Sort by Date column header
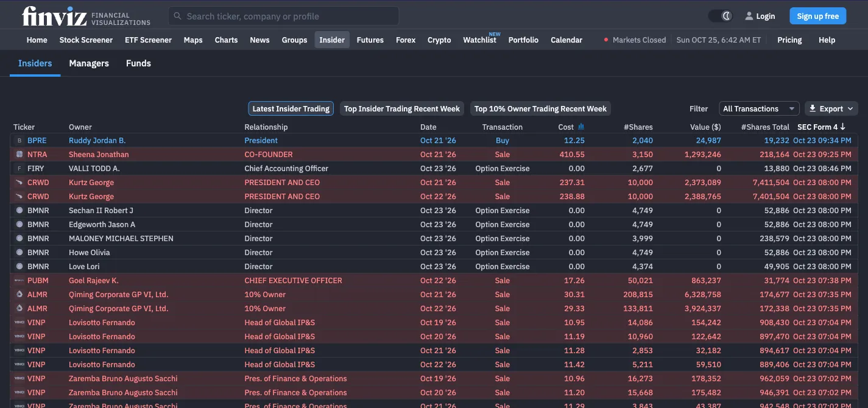This screenshot has height=408, width=868. 428,127
